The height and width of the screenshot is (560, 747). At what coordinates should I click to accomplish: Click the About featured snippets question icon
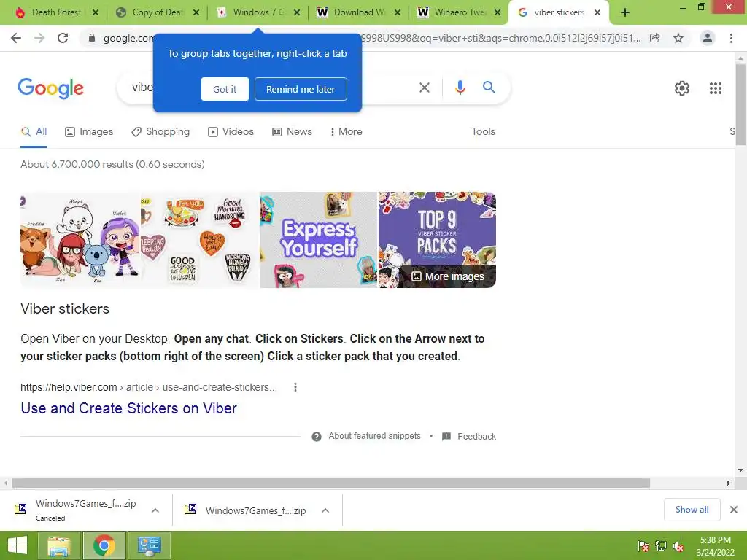[317, 437]
